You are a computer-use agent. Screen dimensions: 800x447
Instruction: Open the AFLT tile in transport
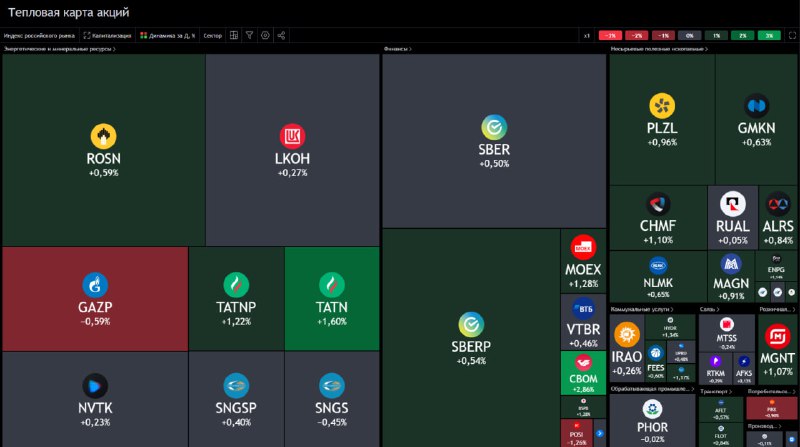[720, 409]
